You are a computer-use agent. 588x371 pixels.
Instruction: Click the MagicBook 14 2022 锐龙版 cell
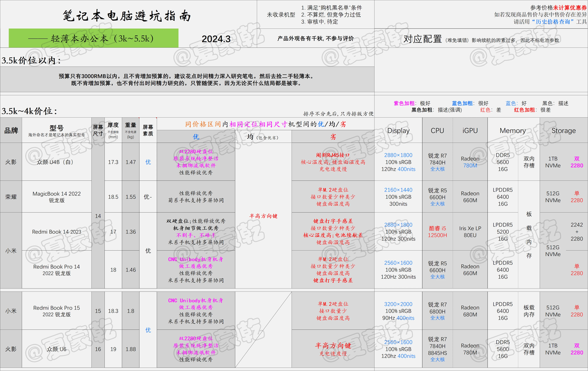click(57, 197)
